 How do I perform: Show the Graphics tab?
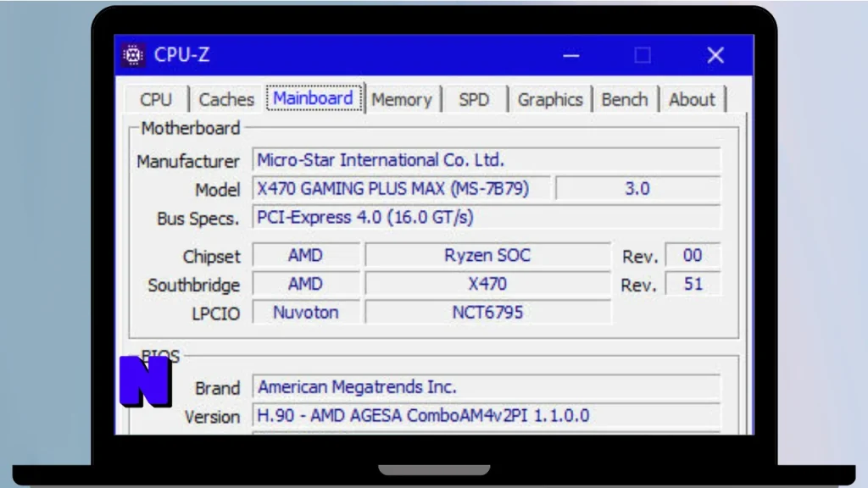(549, 100)
